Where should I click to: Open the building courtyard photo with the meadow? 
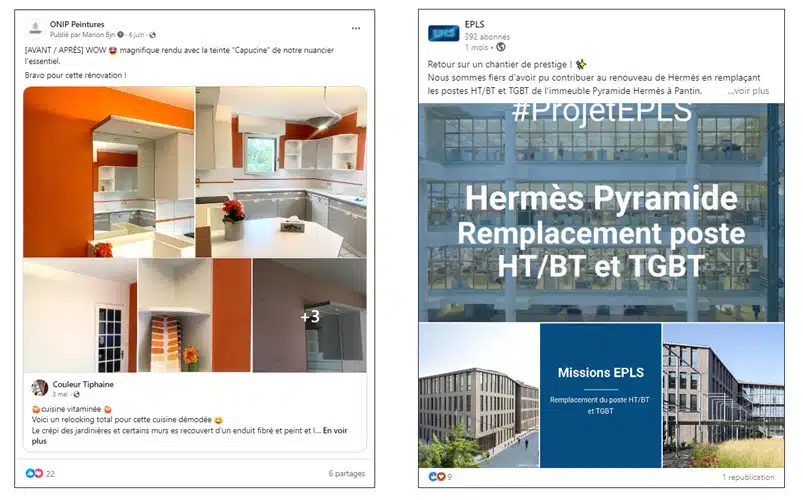tap(723, 395)
